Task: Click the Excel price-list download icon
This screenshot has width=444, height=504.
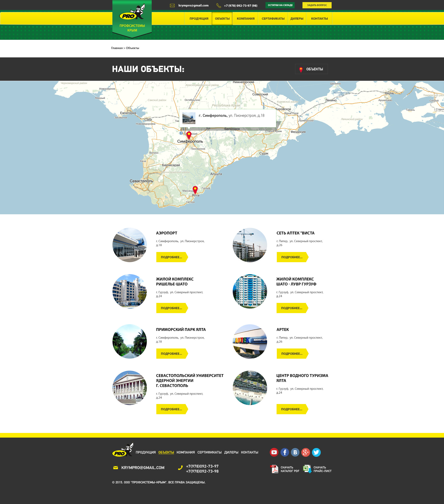Action: click(307, 469)
